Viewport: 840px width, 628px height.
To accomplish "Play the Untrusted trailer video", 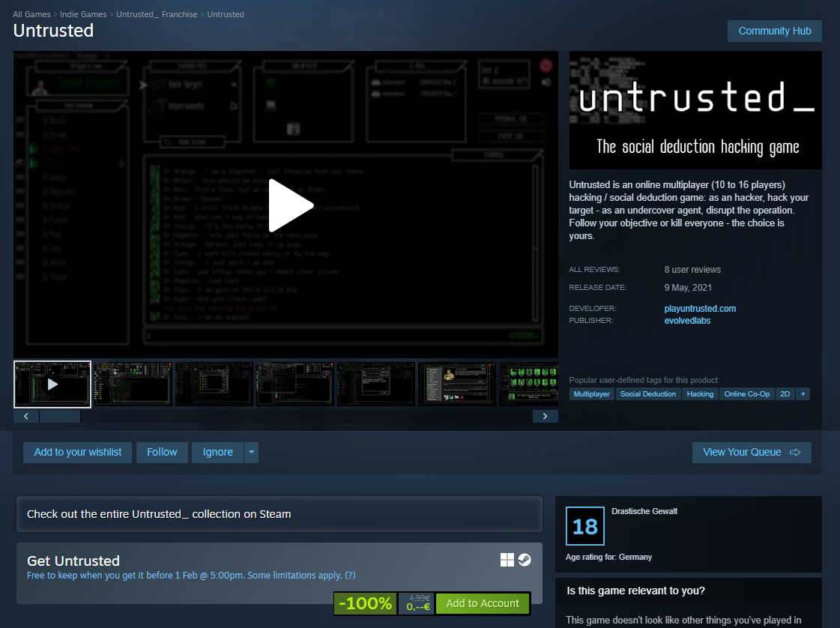I will click(290, 205).
